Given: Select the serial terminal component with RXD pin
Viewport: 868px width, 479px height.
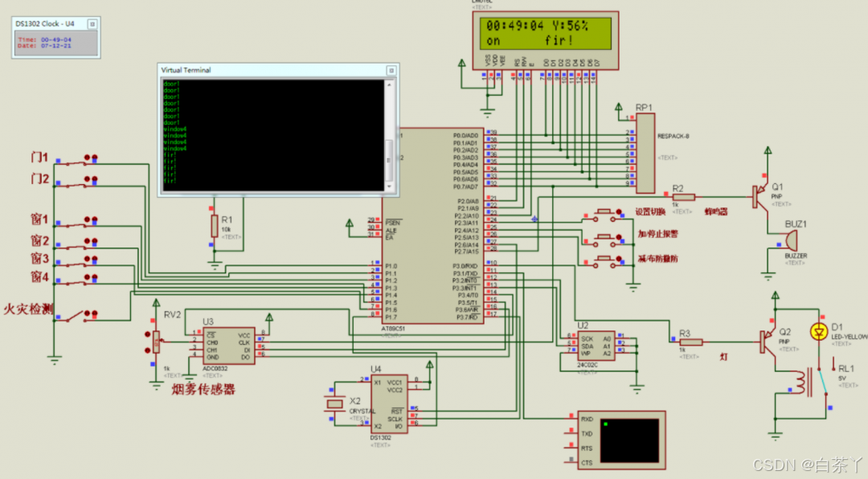Looking at the screenshot, I should [621, 440].
